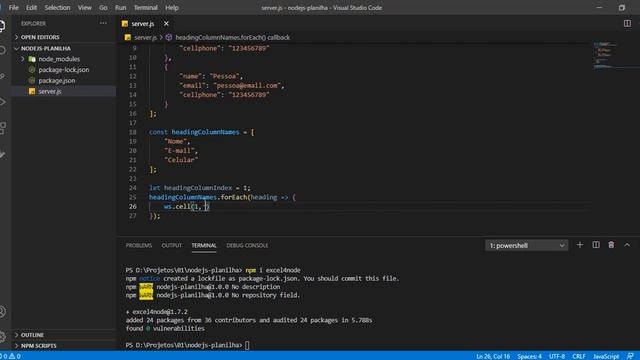Open the Terminal menu
This screenshot has height=360, width=640.
tap(146, 7)
